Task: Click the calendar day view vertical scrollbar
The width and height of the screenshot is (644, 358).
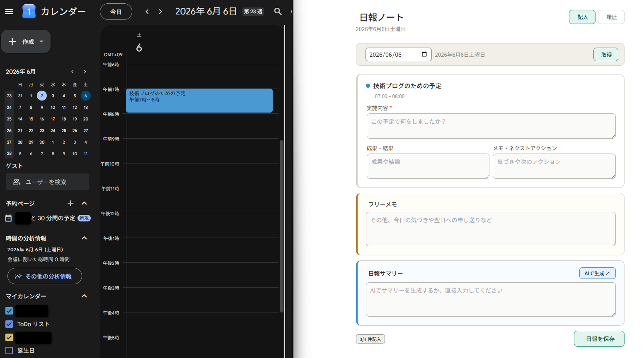Action: tap(282, 226)
